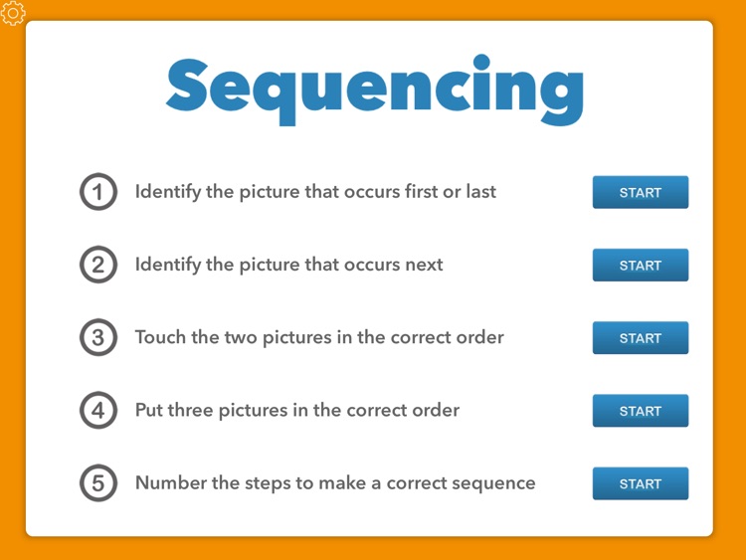This screenshot has height=560, width=746.
Task: Select "Put three pictures in the correct order"
Action: click(x=297, y=410)
